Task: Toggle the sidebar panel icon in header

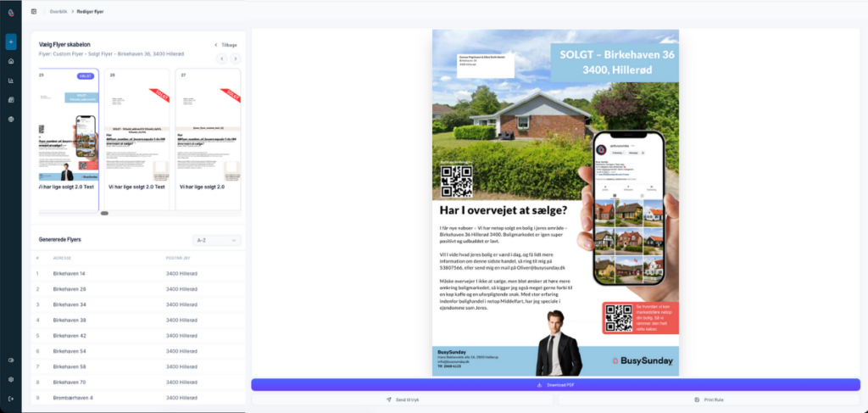Action: pyautogui.click(x=34, y=12)
